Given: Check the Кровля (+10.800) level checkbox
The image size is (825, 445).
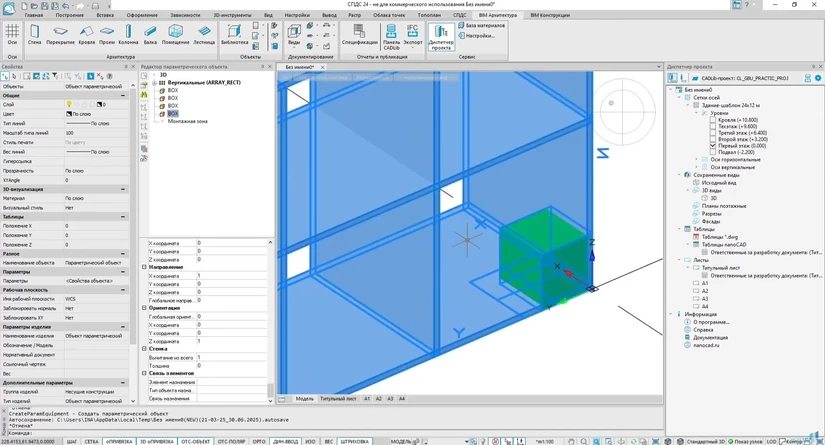Looking at the screenshot, I should click(713, 120).
